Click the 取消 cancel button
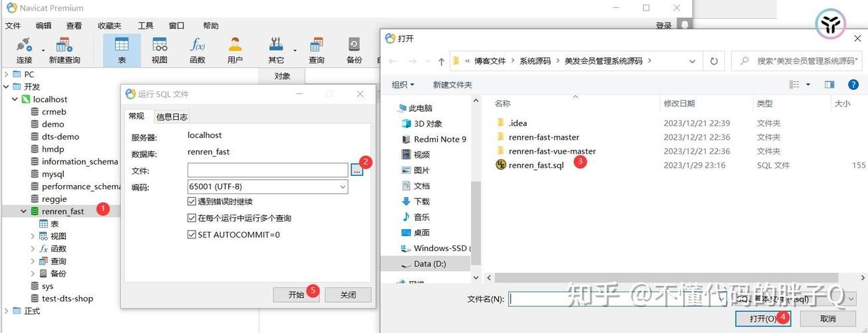The height and width of the screenshot is (333, 868). point(827,318)
